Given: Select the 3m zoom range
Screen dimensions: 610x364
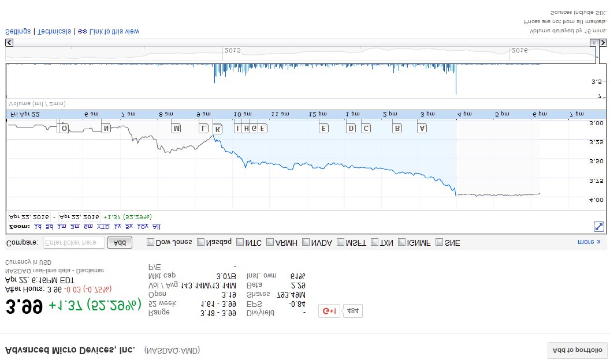Looking at the screenshot, I should (75, 227).
